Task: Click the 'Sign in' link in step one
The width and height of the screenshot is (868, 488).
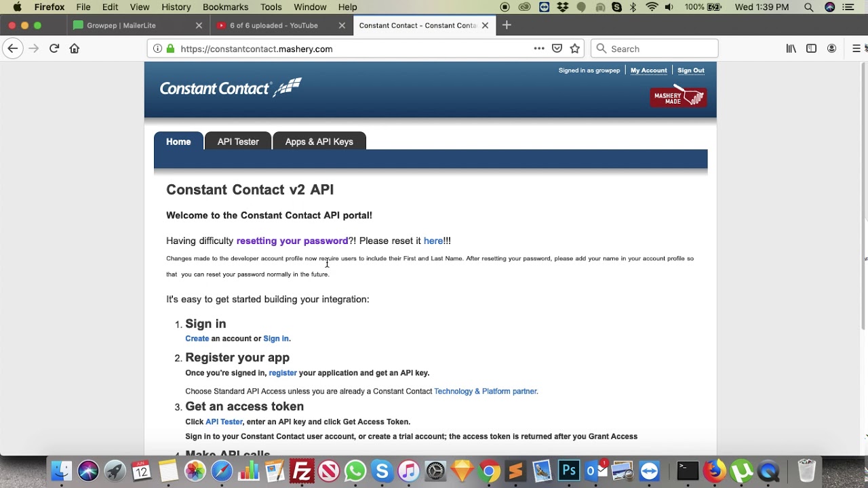Action: [276, 338]
